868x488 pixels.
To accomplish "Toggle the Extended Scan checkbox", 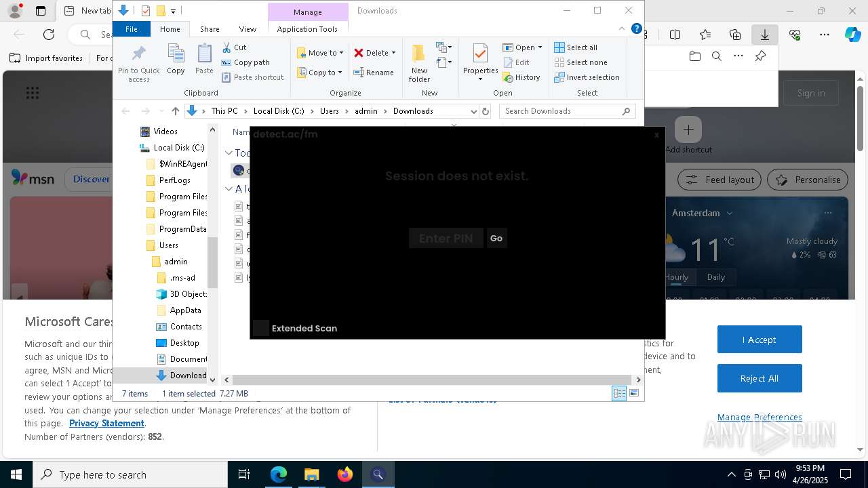I will coord(261,328).
